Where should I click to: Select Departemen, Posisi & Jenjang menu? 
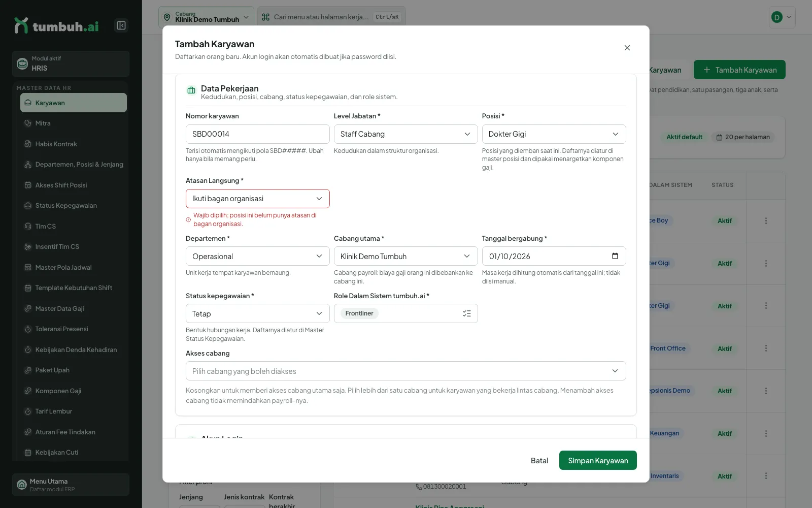coord(74,164)
